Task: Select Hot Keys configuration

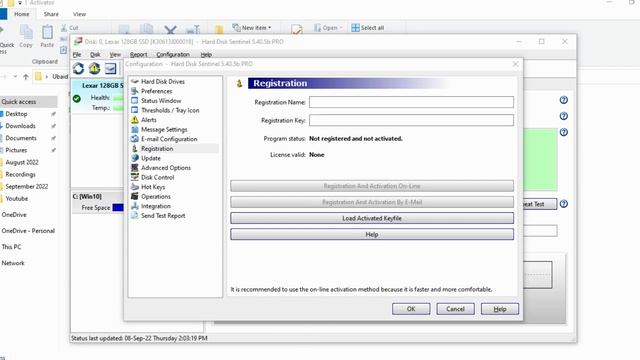Action: pyautogui.click(x=153, y=187)
